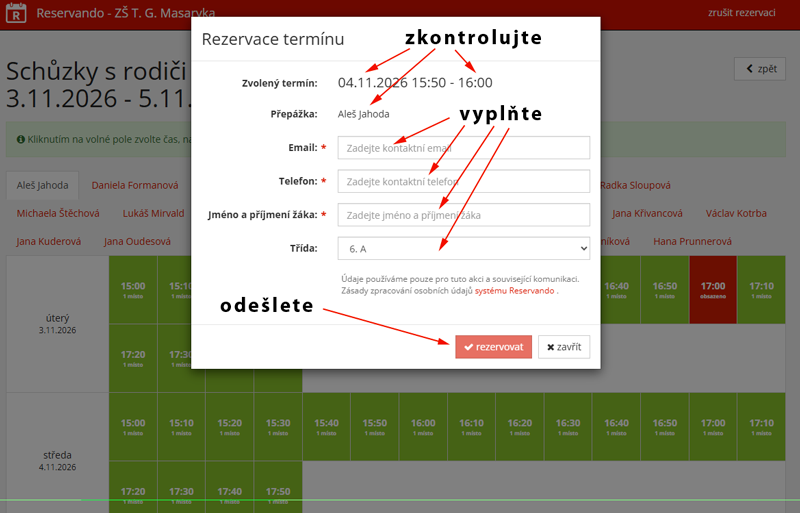The height and width of the screenshot is (513, 800).
Task: Focus the Telefon input field
Action: pyautogui.click(x=463, y=182)
